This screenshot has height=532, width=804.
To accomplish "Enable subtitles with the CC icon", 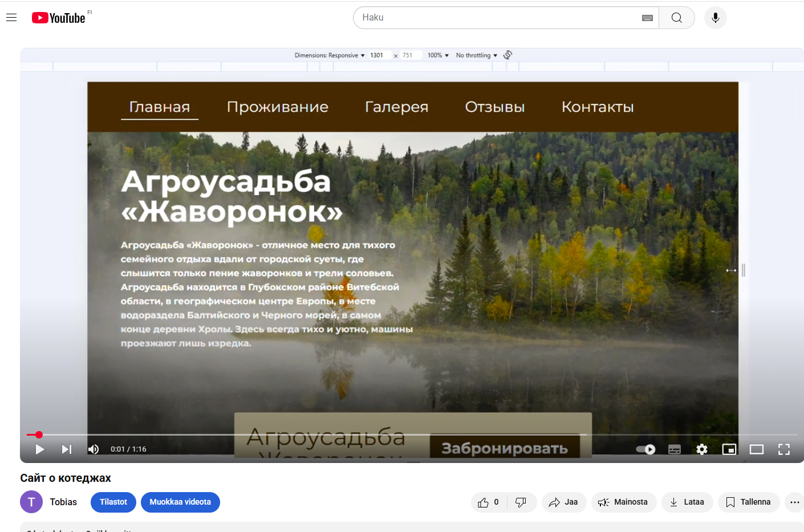I will (674, 449).
